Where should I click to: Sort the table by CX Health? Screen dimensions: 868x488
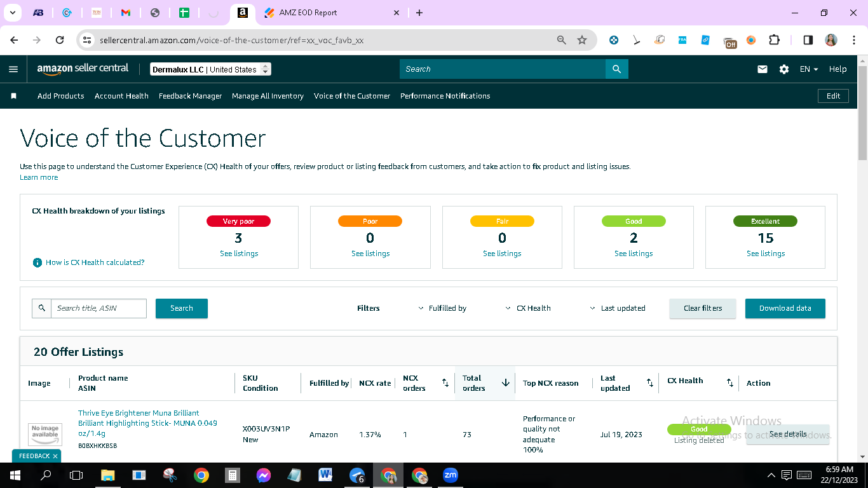pyautogui.click(x=730, y=383)
